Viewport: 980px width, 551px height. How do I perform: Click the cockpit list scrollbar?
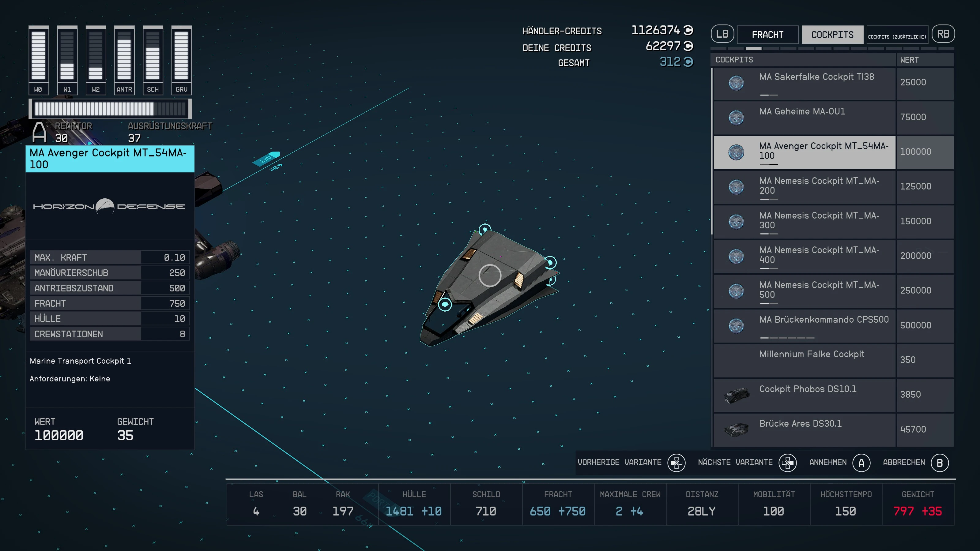711,152
